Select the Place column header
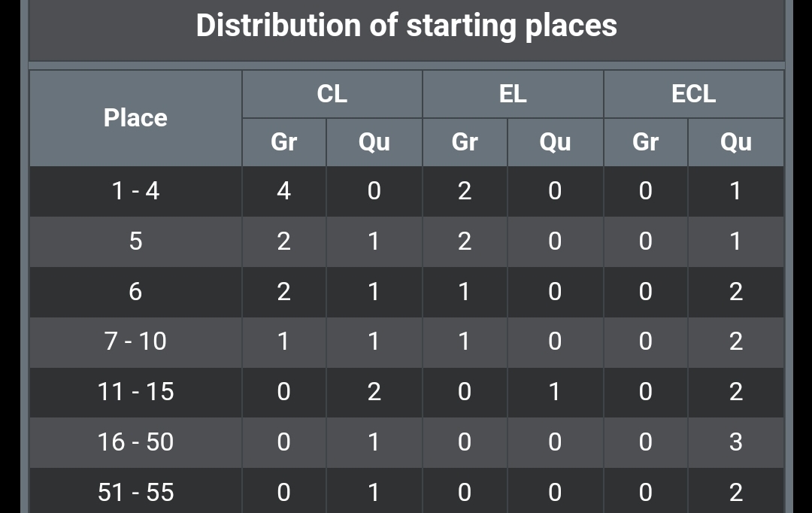The height and width of the screenshot is (513, 812). (135, 118)
